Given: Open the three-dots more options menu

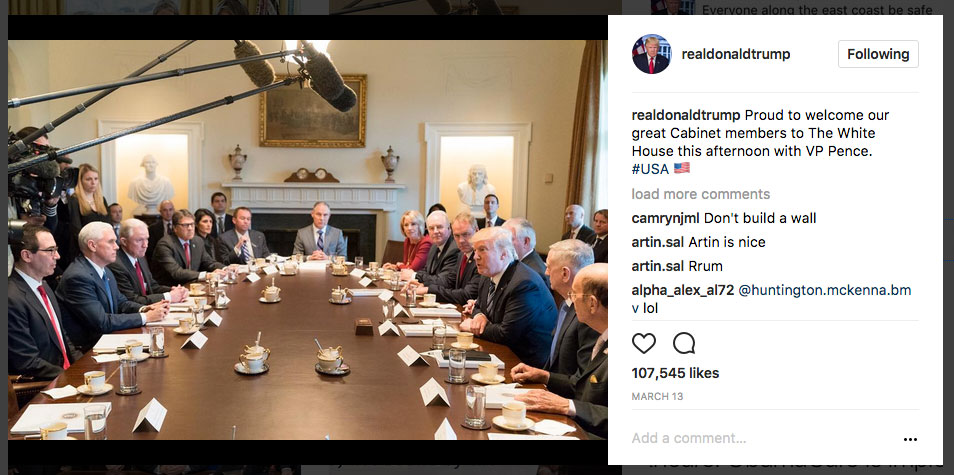Looking at the screenshot, I should pos(910,439).
